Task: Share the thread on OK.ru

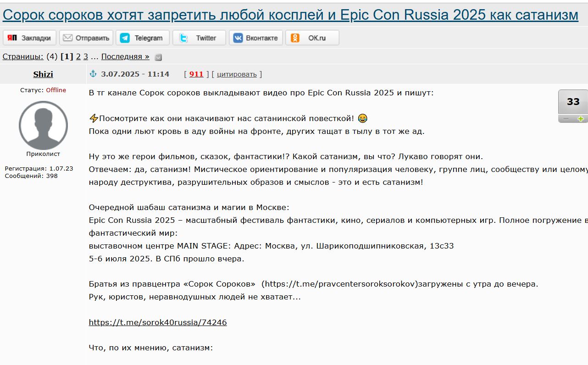Action: 312,38
